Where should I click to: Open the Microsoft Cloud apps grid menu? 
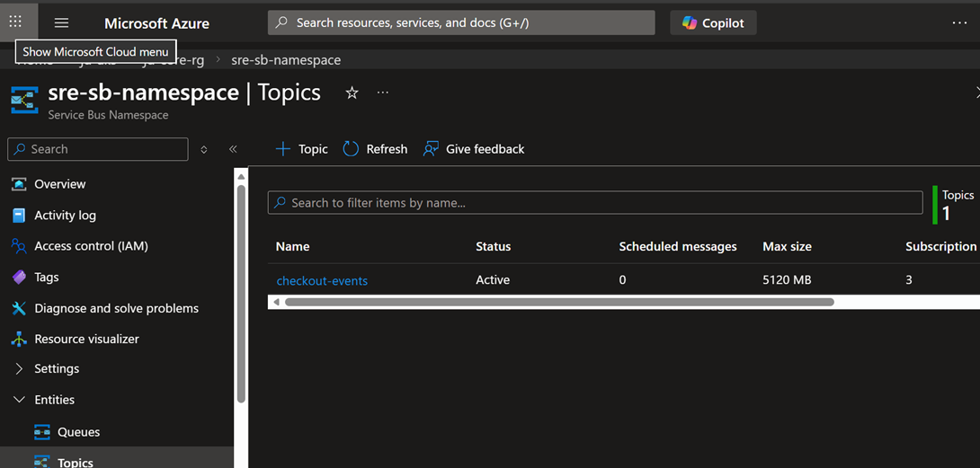click(x=15, y=22)
